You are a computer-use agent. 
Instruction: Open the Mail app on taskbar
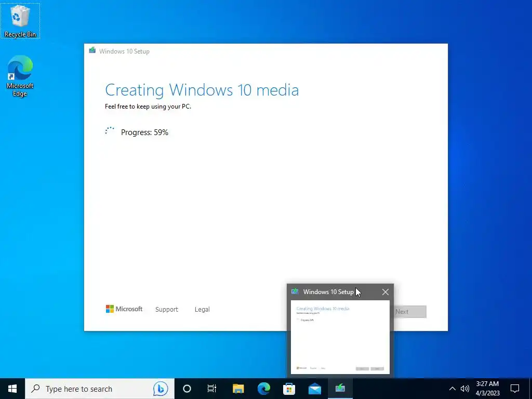[x=314, y=389]
